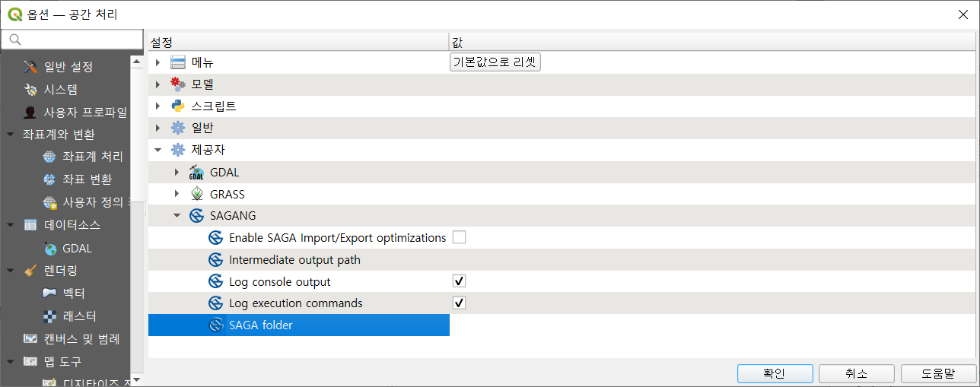Click the 데이터소스 table icon
Image resolution: width=980 pixels, height=387 pixels.
point(30,225)
